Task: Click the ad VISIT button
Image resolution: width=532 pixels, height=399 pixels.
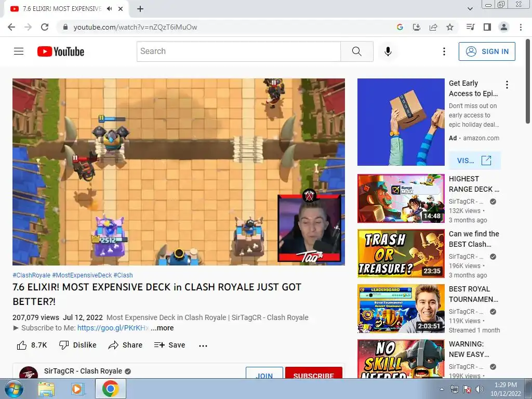Action: (x=474, y=161)
